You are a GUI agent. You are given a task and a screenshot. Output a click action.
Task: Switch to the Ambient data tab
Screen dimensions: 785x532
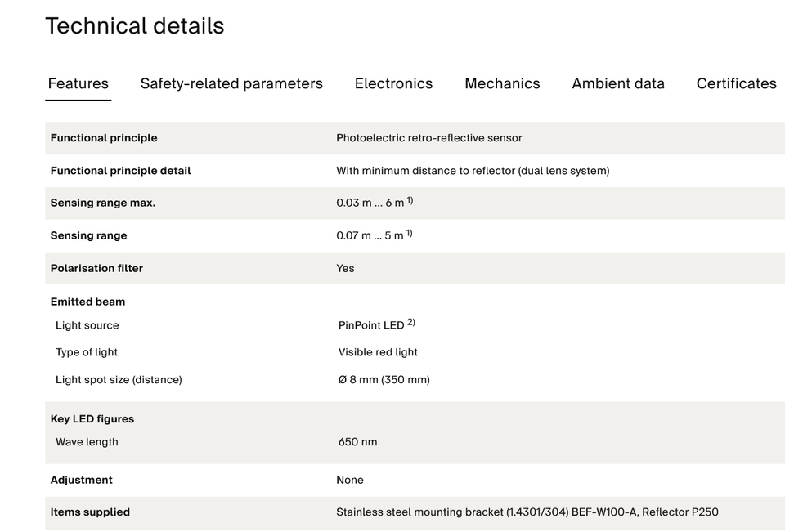click(x=618, y=83)
